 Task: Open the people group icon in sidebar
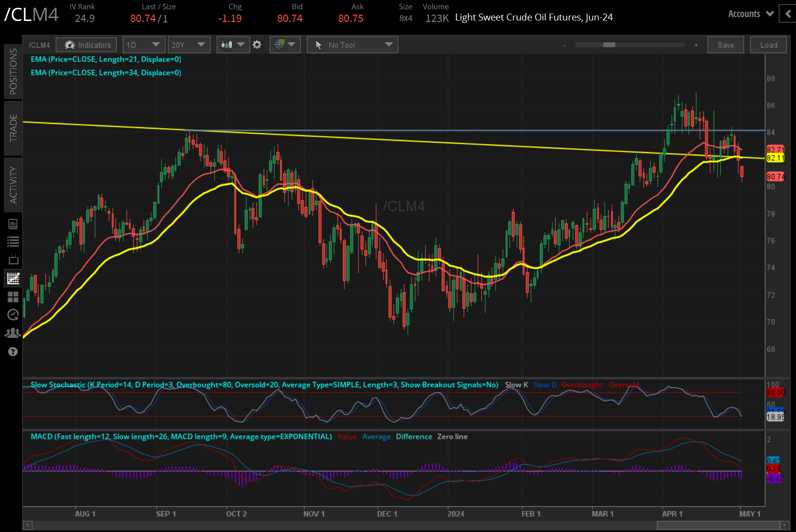[x=13, y=333]
